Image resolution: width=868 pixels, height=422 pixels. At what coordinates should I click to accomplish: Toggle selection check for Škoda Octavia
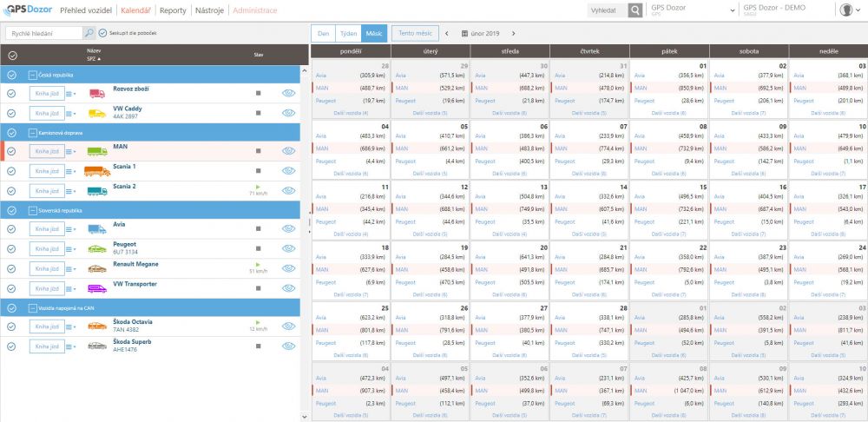(11, 326)
